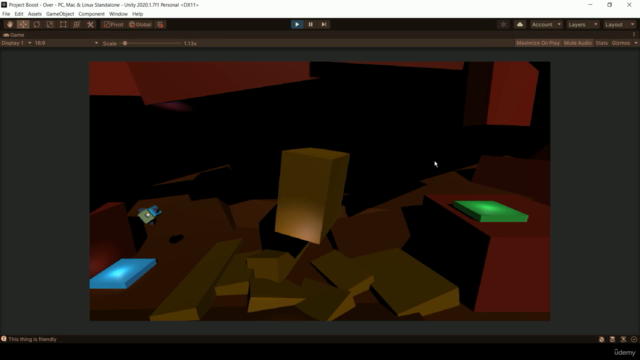
Task: Toggle the Pivot handle position
Action: (113, 24)
